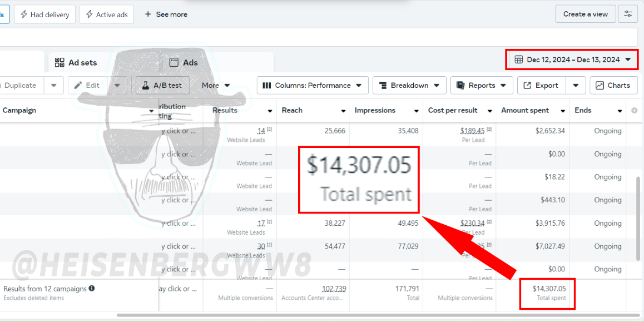Open the More dropdown menu
Image resolution: width=644 pixels, height=322 pixels.
click(x=216, y=86)
